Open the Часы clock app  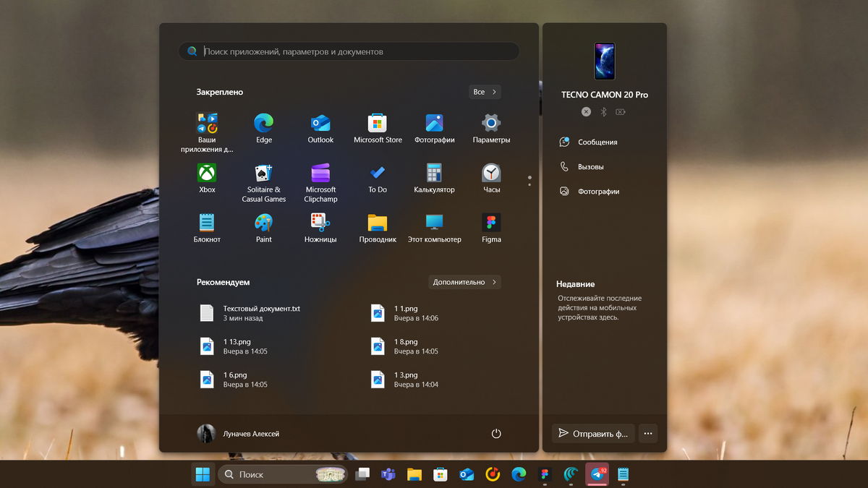(x=491, y=178)
